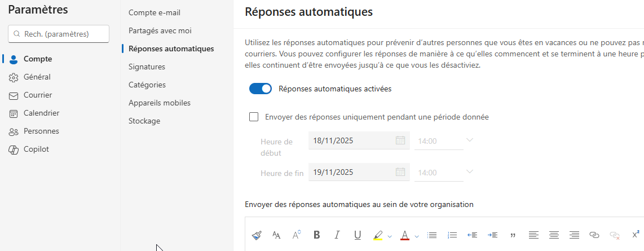Go to the Catégories section
Viewport: 644px width, 251px height.
click(x=147, y=85)
